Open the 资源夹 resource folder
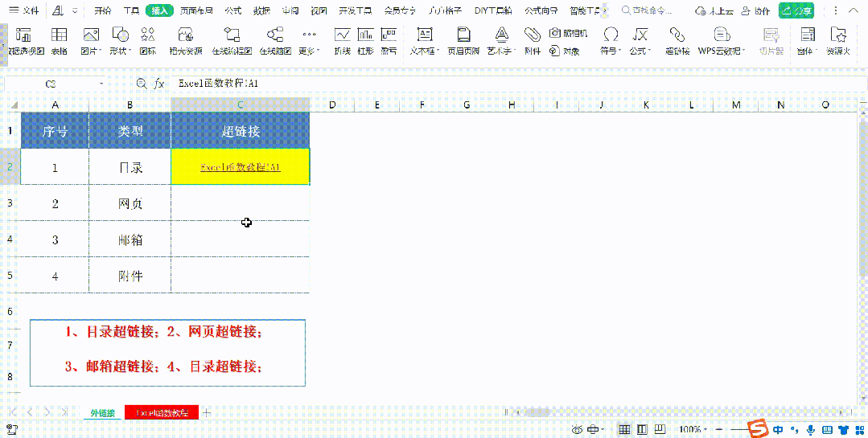 pos(838,41)
